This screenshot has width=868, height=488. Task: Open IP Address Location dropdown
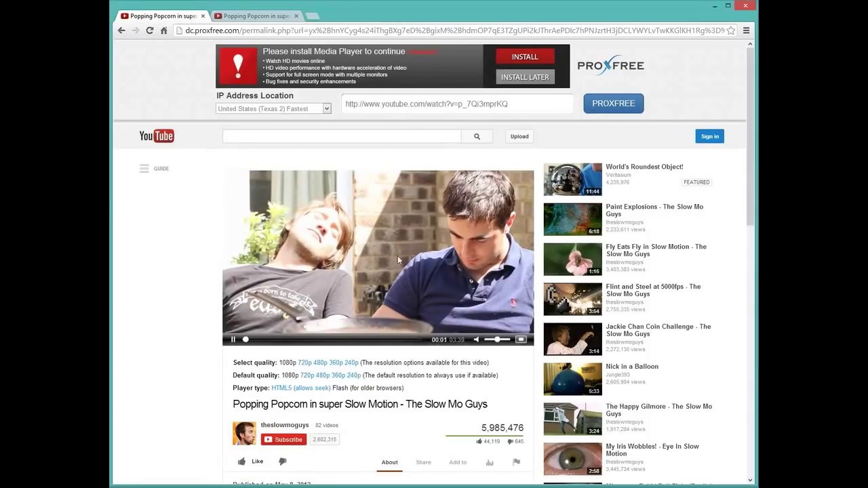click(x=273, y=108)
